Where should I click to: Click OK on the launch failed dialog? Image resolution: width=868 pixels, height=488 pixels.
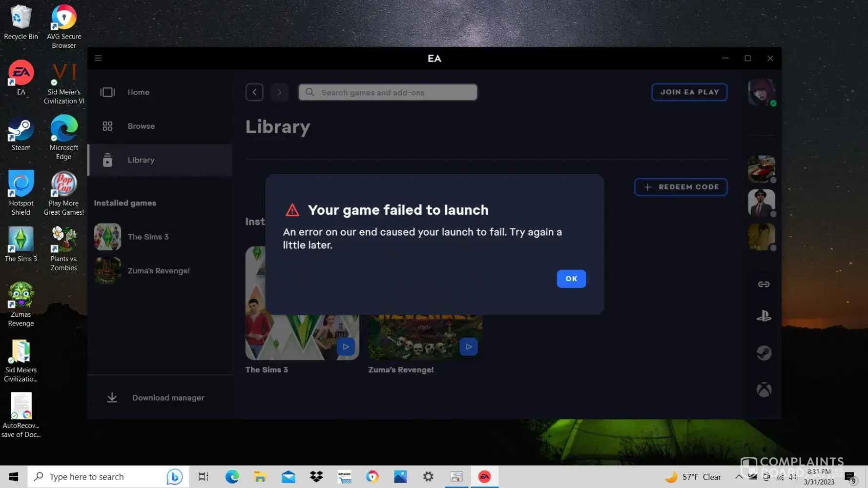pyautogui.click(x=571, y=279)
